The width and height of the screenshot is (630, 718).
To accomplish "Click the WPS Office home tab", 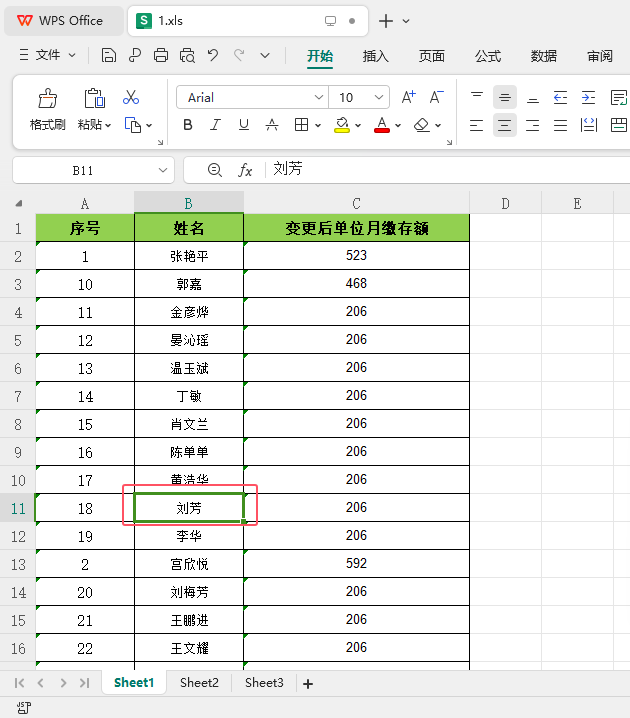I will pos(63,21).
